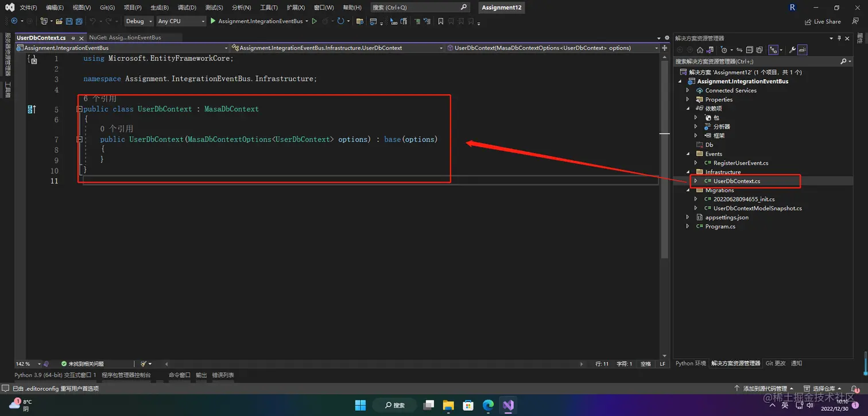Click Start Without Debugging outline play icon
The height and width of the screenshot is (416, 868).
[x=314, y=21]
